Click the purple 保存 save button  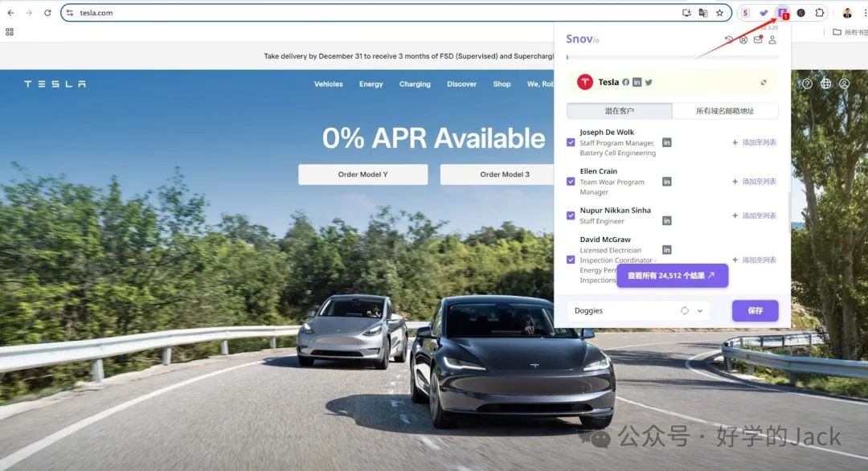click(755, 311)
